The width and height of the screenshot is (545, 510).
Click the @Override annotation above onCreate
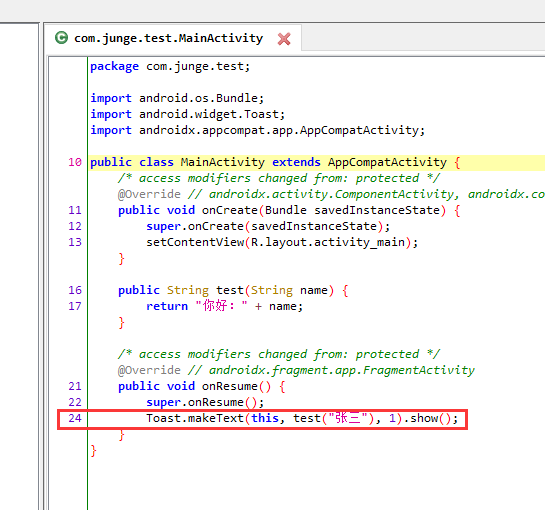pyautogui.click(x=149, y=194)
